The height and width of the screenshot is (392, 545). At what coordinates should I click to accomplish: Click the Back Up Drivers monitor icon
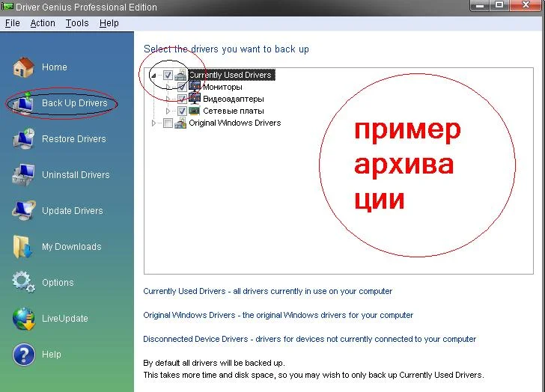(x=23, y=103)
